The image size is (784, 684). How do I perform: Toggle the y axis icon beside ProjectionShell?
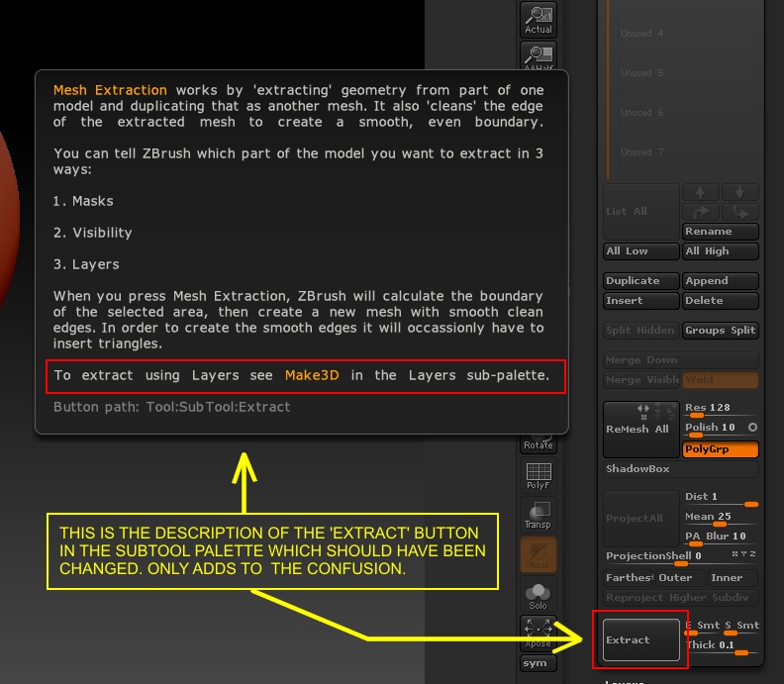[x=744, y=553]
